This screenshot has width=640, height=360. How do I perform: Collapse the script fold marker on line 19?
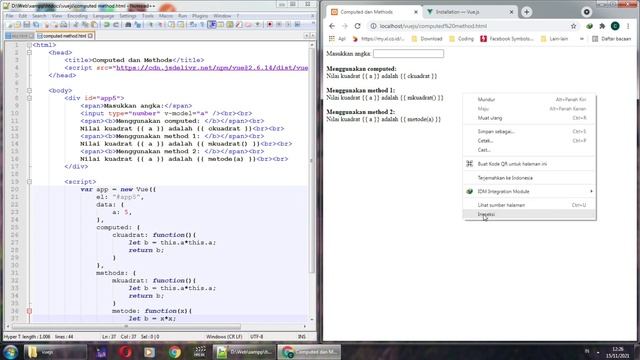(x=29, y=182)
